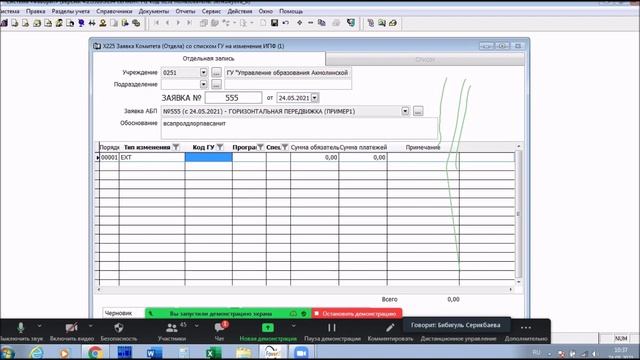This screenshot has height=360, width=640.
Task: Switch to the Список tab
Action: (425, 59)
